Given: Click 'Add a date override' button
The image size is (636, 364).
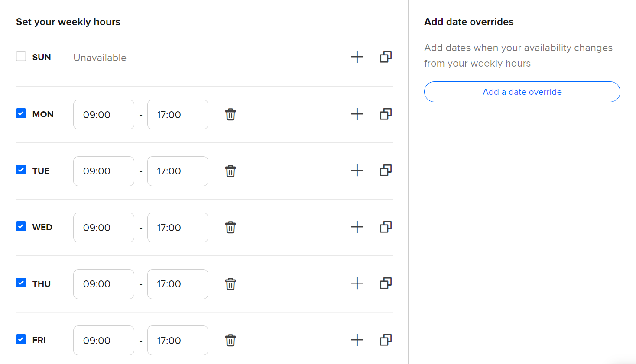Looking at the screenshot, I should pos(522,92).
